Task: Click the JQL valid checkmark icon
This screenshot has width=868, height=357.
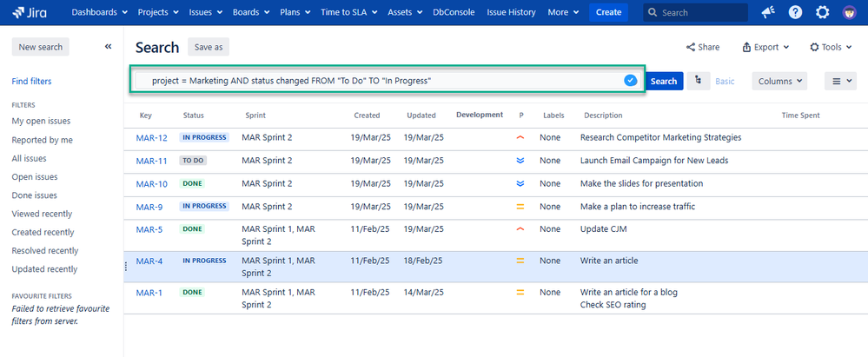Action: [630, 81]
